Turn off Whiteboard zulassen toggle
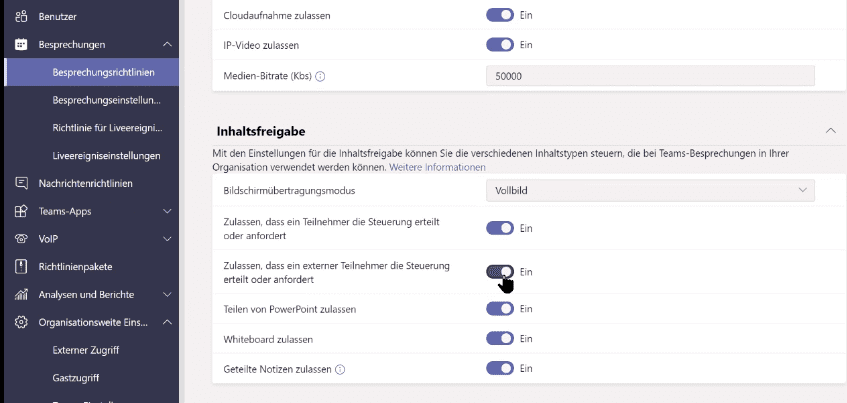 (500, 340)
